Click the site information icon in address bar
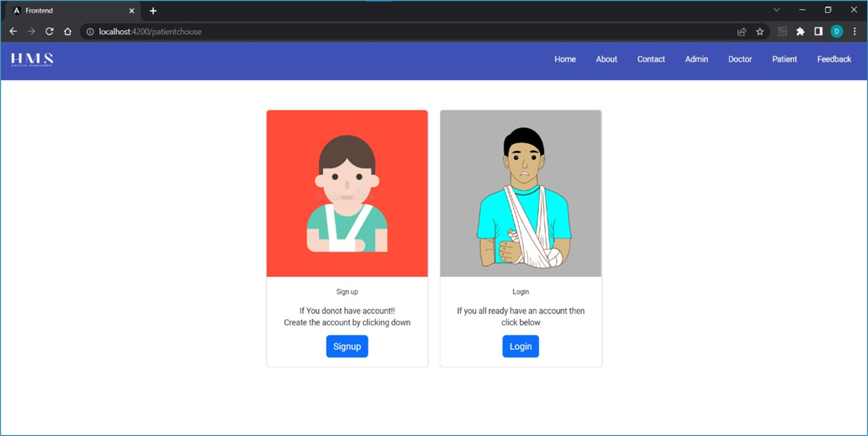The height and width of the screenshot is (436, 868). pos(89,32)
